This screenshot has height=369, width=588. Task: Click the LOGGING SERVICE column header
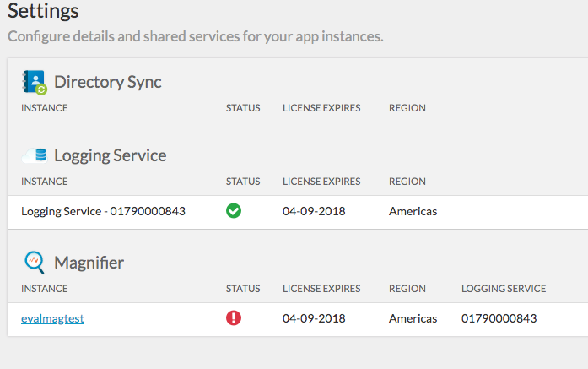tap(503, 289)
